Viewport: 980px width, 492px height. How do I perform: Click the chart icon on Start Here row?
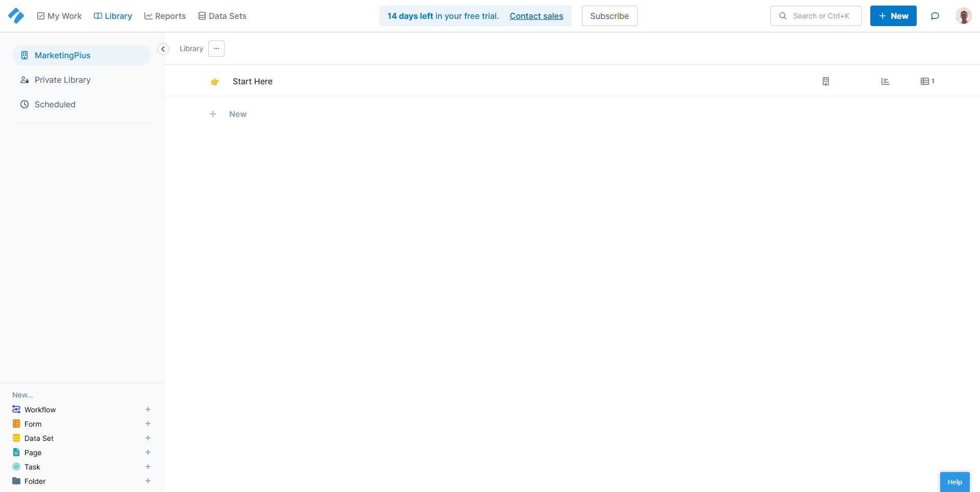click(x=885, y=81)
